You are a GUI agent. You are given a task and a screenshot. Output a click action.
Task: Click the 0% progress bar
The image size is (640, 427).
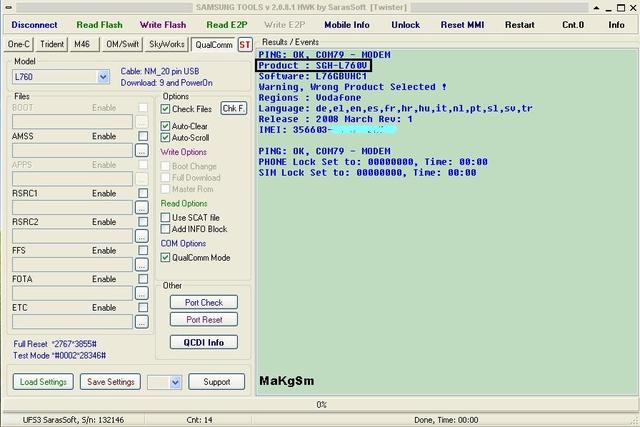point(321,405)
